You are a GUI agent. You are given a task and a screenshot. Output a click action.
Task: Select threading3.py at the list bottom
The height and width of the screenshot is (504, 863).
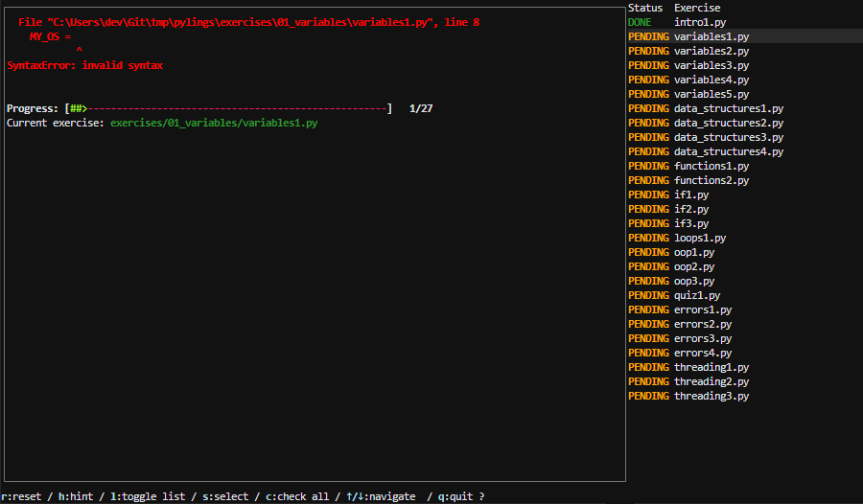coord(711,396)
